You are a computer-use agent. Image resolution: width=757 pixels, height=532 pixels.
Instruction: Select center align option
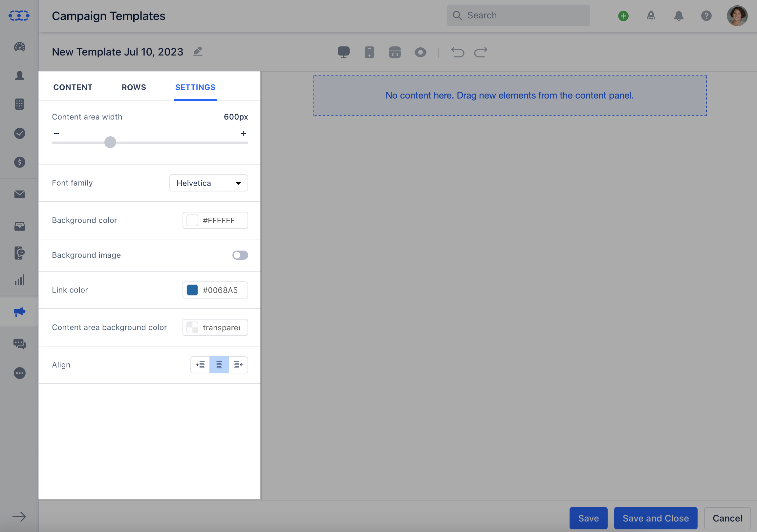219,365
